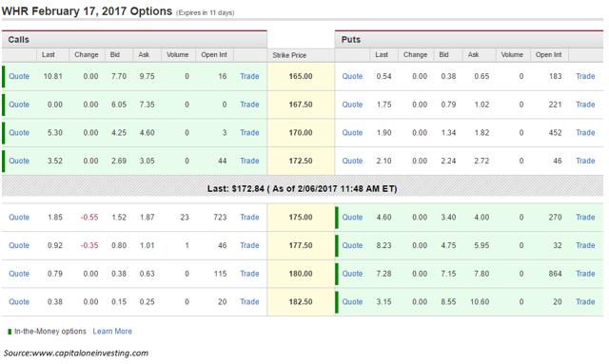Click Trade for the 180.00 call

249,274
